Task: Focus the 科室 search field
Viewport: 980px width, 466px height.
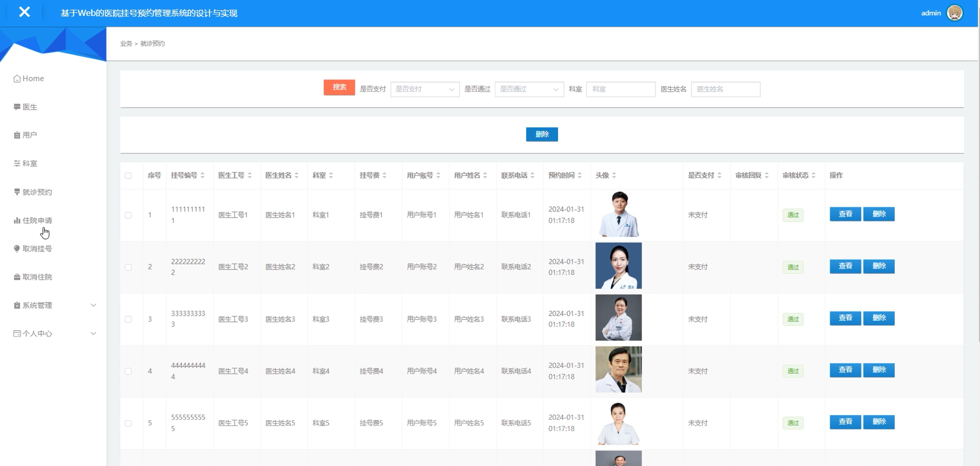Action: click(x=621, y=89)
